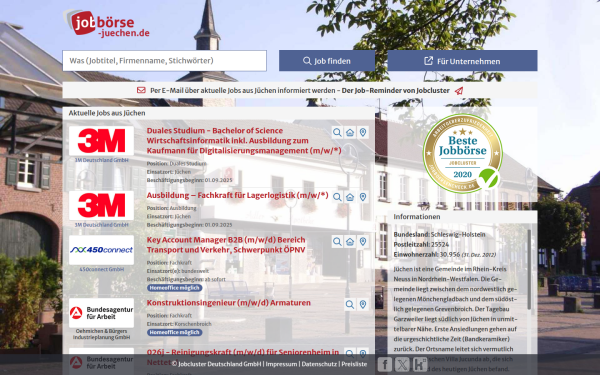This screenshot has width=600, height=375.
Task: Open the Datenschutz footer link
Action: point(319,364)
